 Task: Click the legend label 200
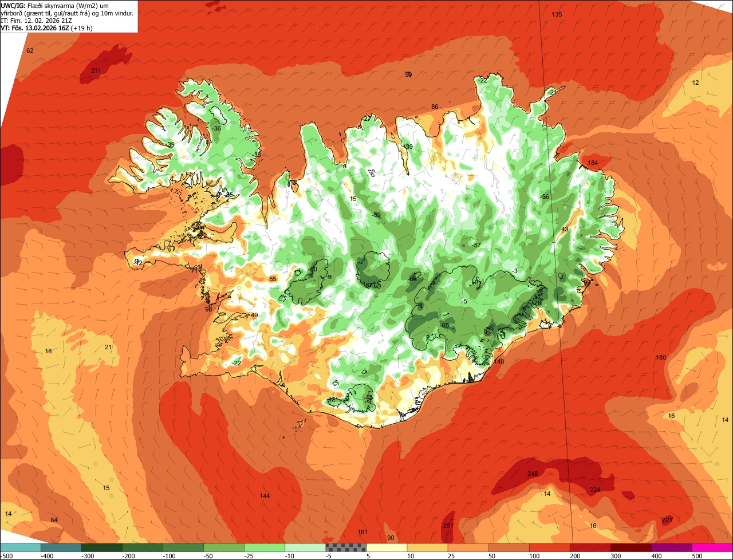[x=574, y=556]
